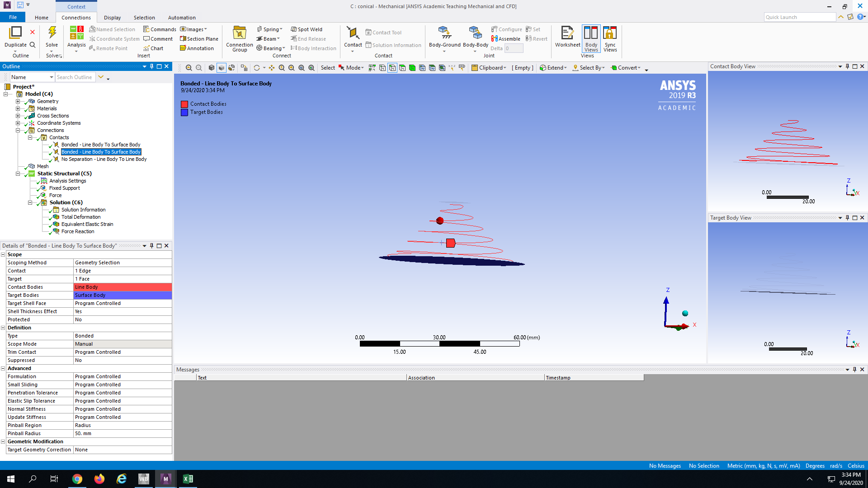This screenshot has width=868, height=488.
Task: Collapse the Solution (C6) node
Action: tap(30, 202)
